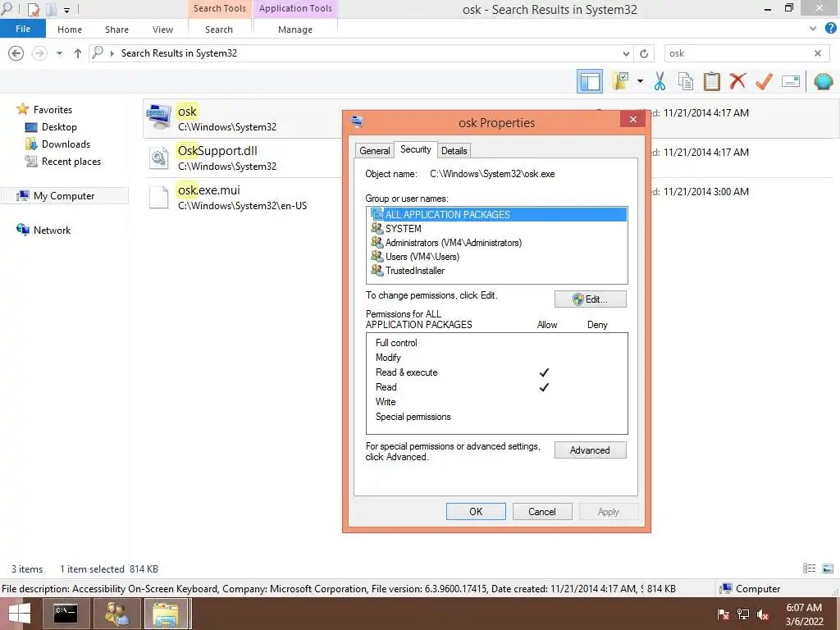This screenshot has height=630, width=840.
Task: Click the New folder quick access icon
Action: 51,9
